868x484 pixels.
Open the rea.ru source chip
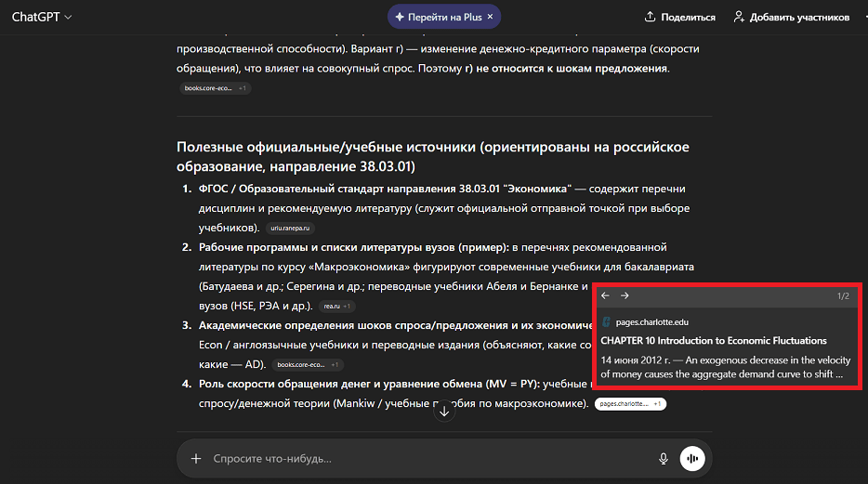click(x=337, y=306)
